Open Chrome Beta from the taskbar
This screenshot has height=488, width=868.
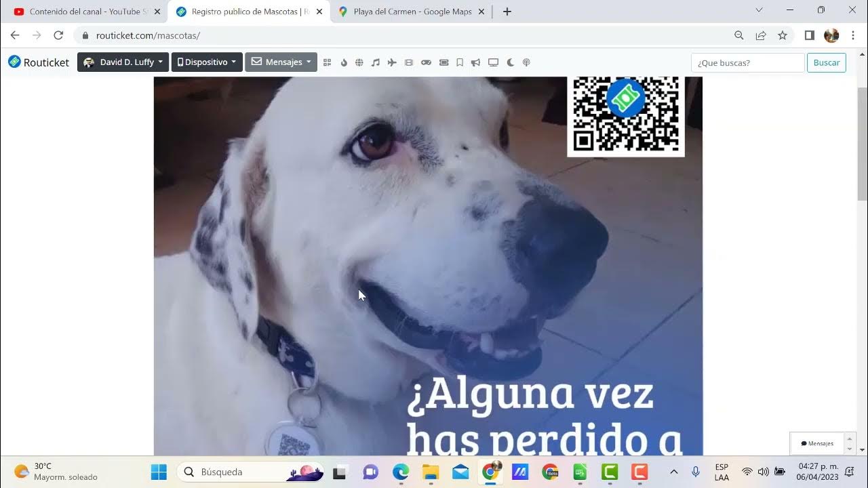(x=550, y=472)
